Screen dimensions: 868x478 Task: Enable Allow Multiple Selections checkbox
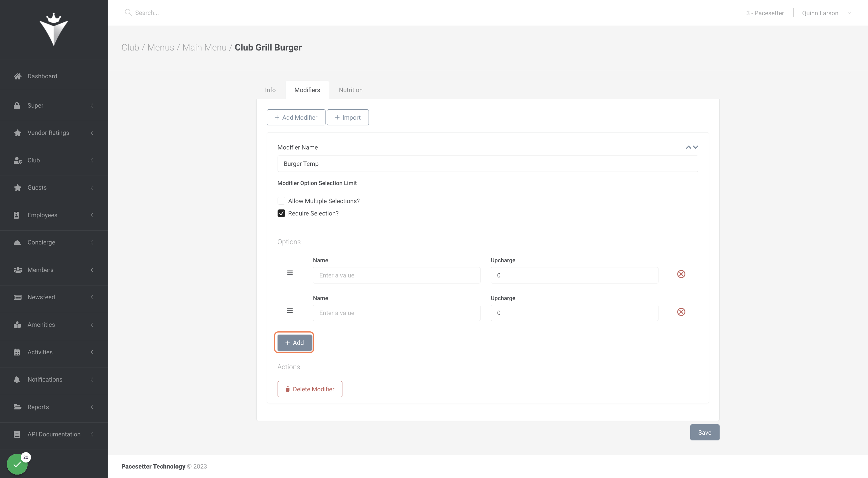(x=281, y=201)
